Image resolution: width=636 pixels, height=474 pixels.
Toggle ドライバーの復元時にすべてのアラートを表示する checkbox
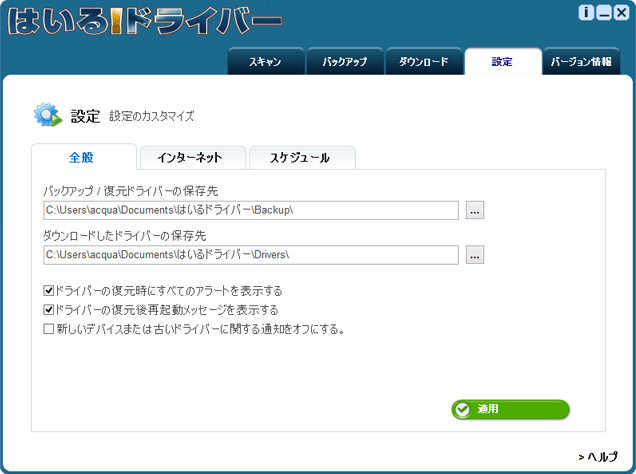click(49, 291)
